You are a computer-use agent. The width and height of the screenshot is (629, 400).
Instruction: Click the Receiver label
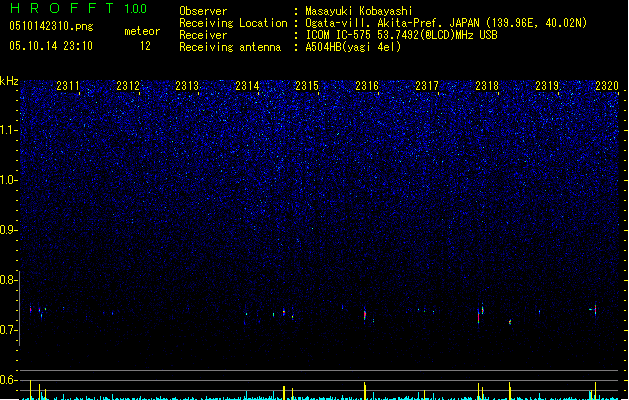point(203,35)
